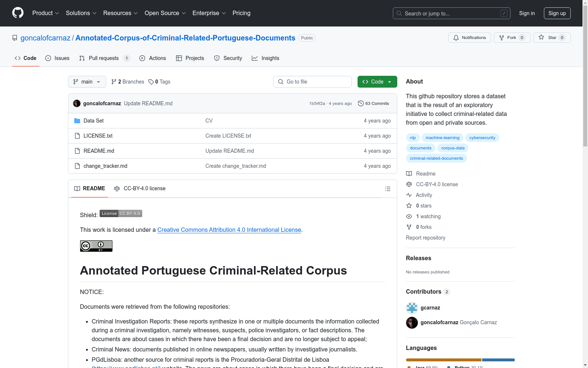Click the Sign up button
Viewport: 588px width, 368px height.
(x=557, y=13)
